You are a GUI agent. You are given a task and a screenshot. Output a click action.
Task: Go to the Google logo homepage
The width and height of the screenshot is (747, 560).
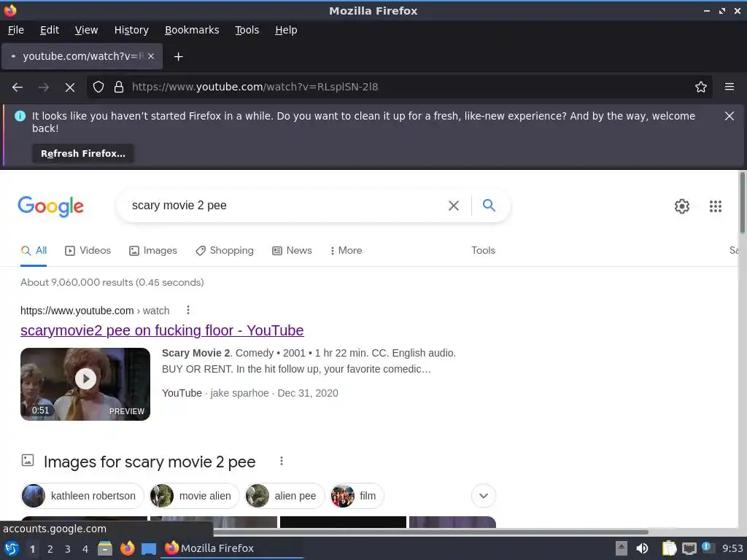[51, 206]
